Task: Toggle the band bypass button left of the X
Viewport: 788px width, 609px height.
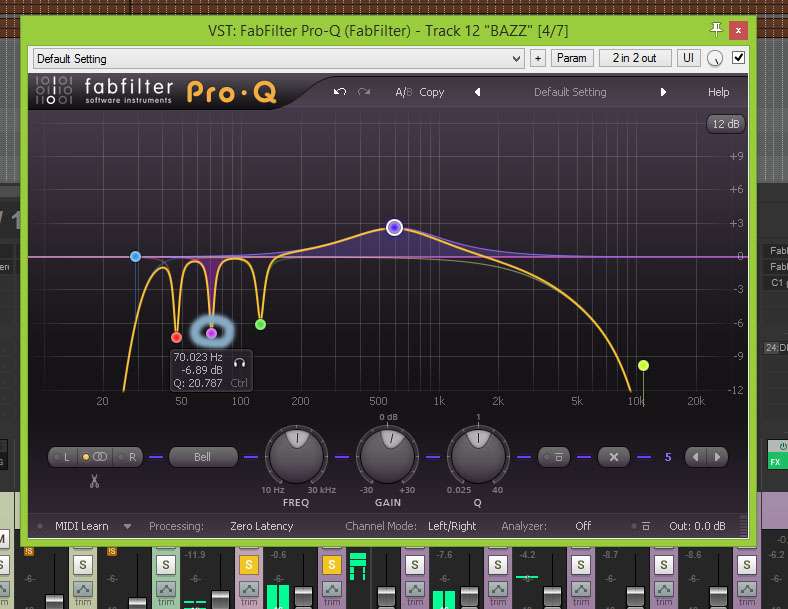Action: pos(554,457)
